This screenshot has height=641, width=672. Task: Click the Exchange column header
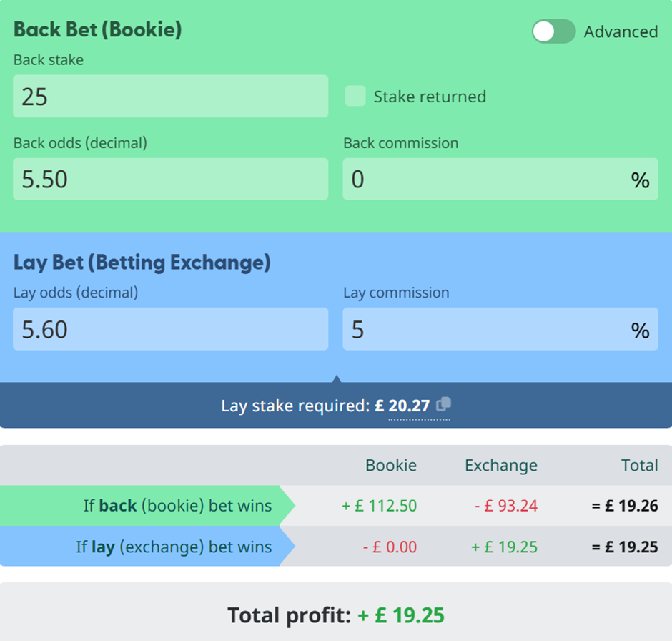click(x=501, y=465)
